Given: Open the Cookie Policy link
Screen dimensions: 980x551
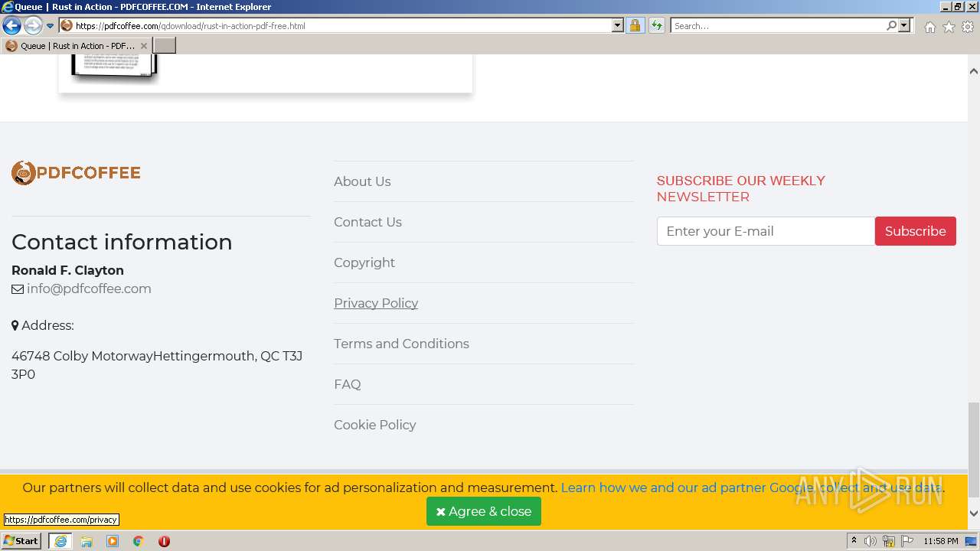Looking at the screenshot, I should pos(375,425).
